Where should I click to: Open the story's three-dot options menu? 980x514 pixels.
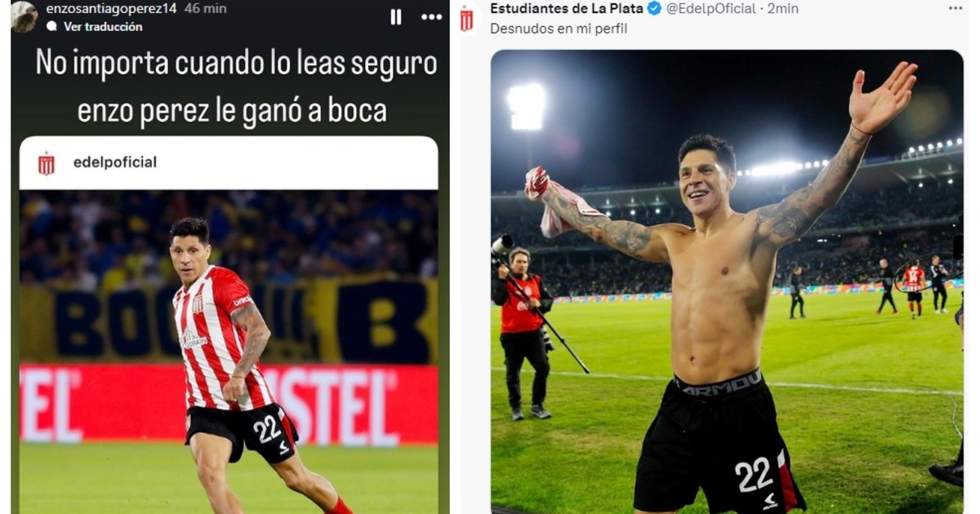pyautogui.click(x=431, y=17)
